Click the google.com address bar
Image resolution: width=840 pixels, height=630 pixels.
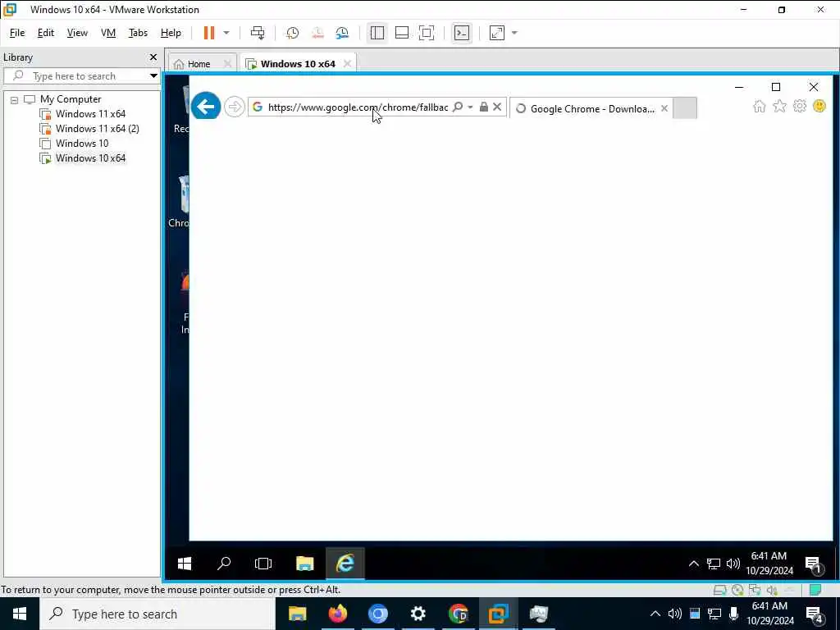pos(358,107)
